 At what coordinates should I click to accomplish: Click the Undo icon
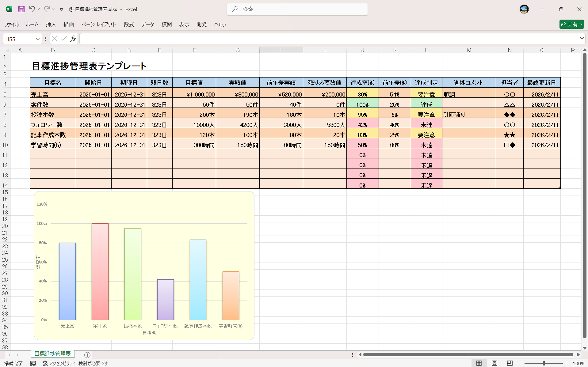point(32,9)
